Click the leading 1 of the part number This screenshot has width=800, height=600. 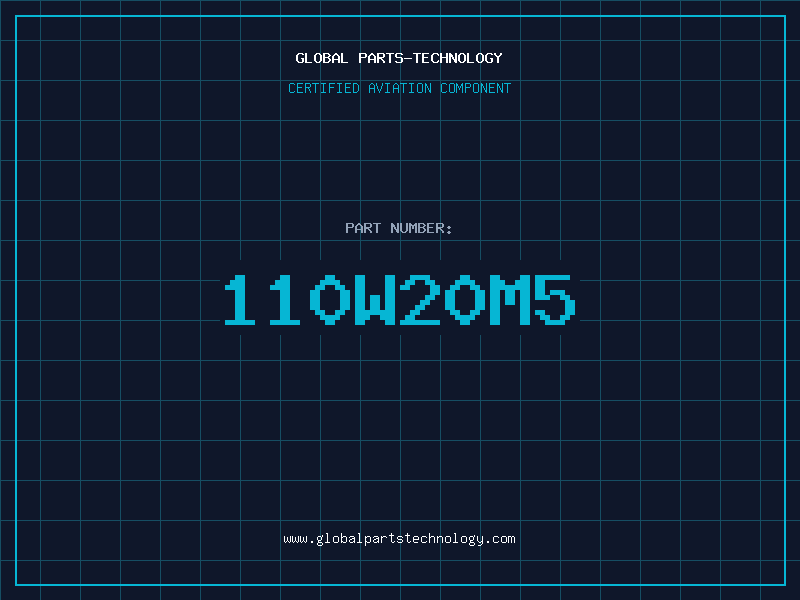(x=240, y=299)
